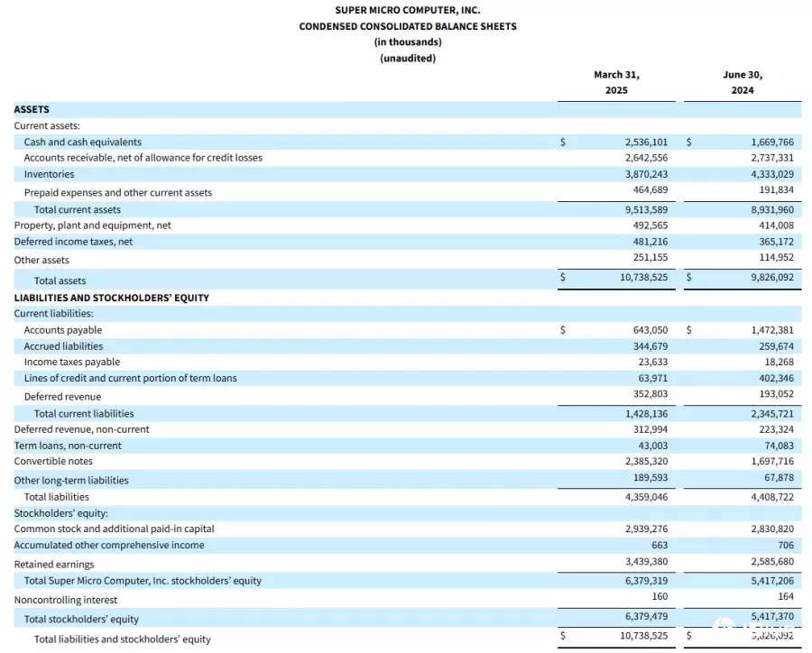Click the "Total liabilities" row label
Image resolution: width=812 pixels, height=653 pixels.
coord(57,497)
